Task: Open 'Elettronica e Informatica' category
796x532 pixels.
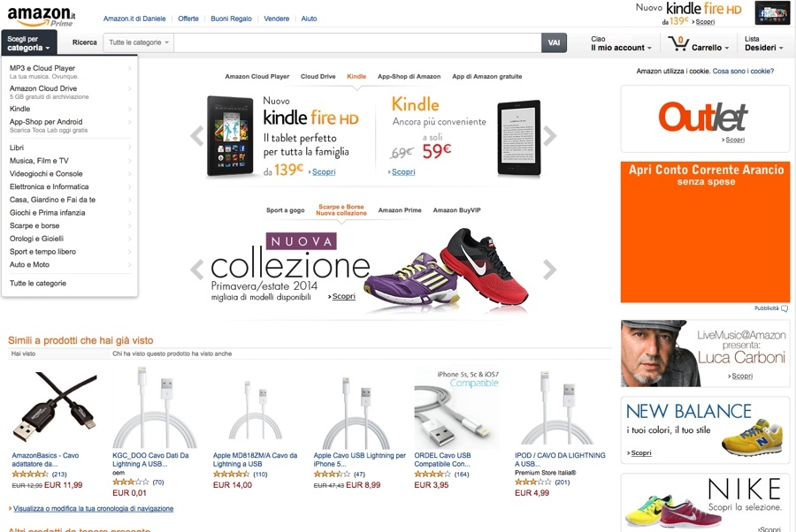Action: (x=50, y=186)
